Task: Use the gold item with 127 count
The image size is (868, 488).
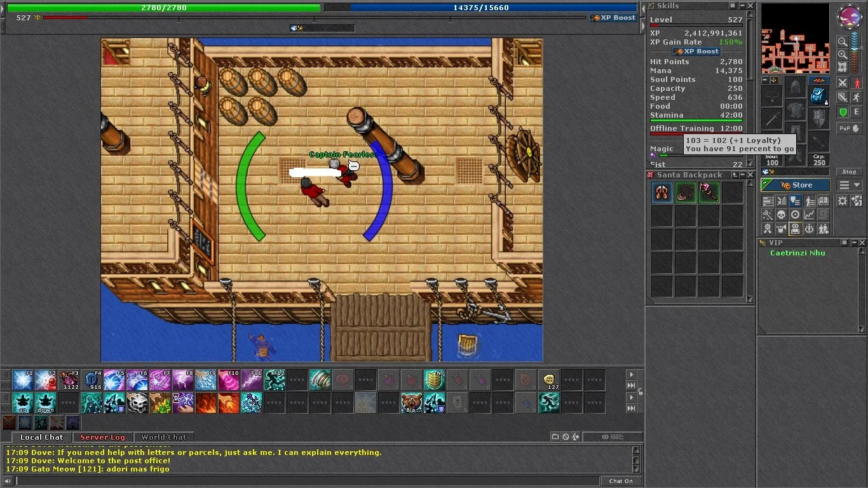Action: [549, 380]
